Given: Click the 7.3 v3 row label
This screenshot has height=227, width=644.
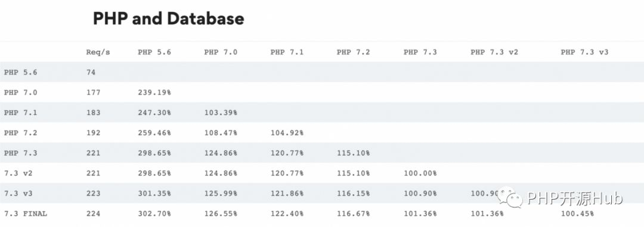Looking at the screenshot, I should pos(18,194).
